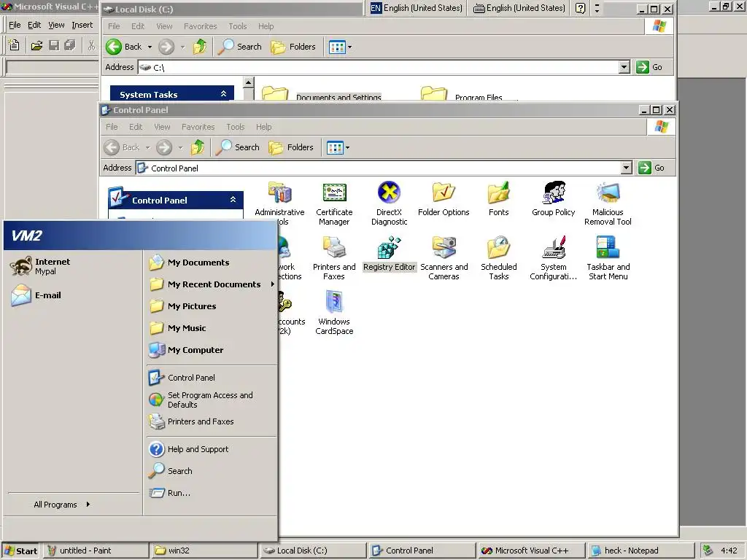Image resolution: width=747 pixels, height=560 pixels.
Task: Expand Address dropdown in Control Panel window
Action: (x=627, y=168)
